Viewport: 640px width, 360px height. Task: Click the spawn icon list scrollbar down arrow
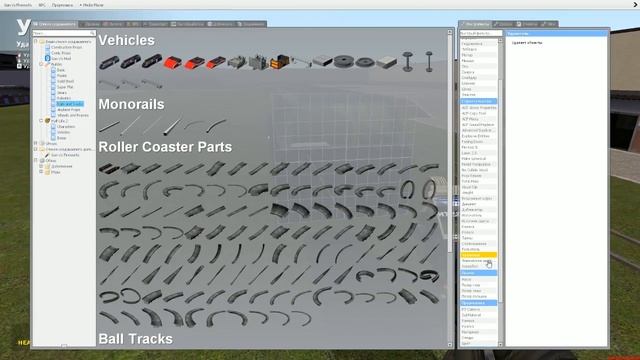tap(450, 345)
